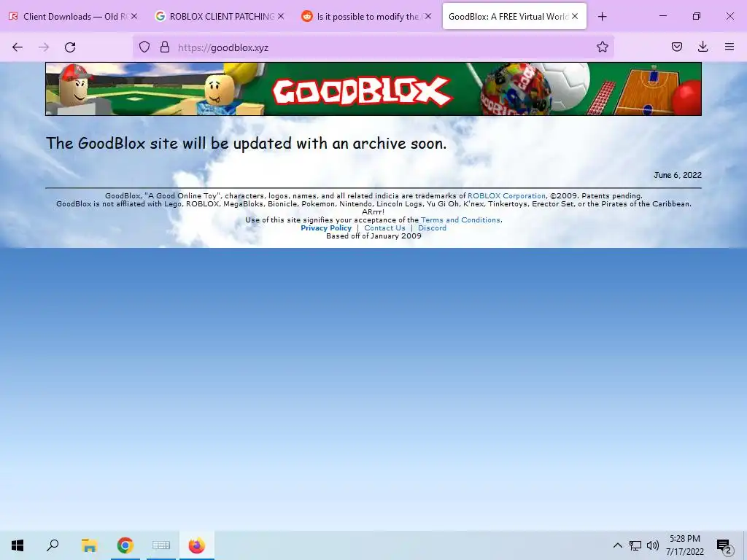This screenshot has height=560, width=747.
Task: Switch to the Client Downloads tab
Action: [x=74, y=16]
